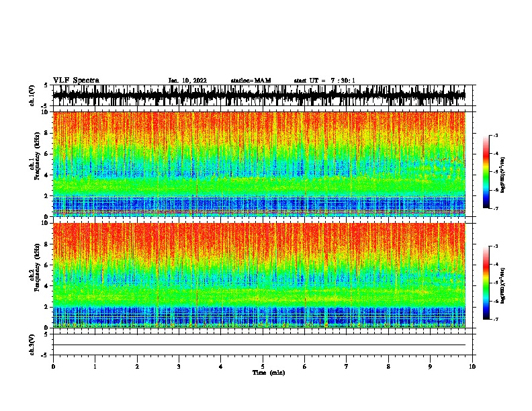
Task: Click time axis tick label "0"
Action: pos(53,367)
